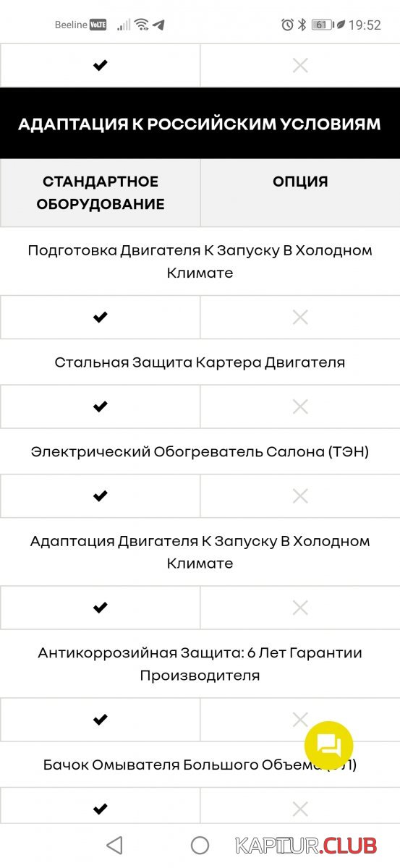Open the yellow chat bubble button
Viewport: 400px width, 868px height.
click(x=328, y=745)
